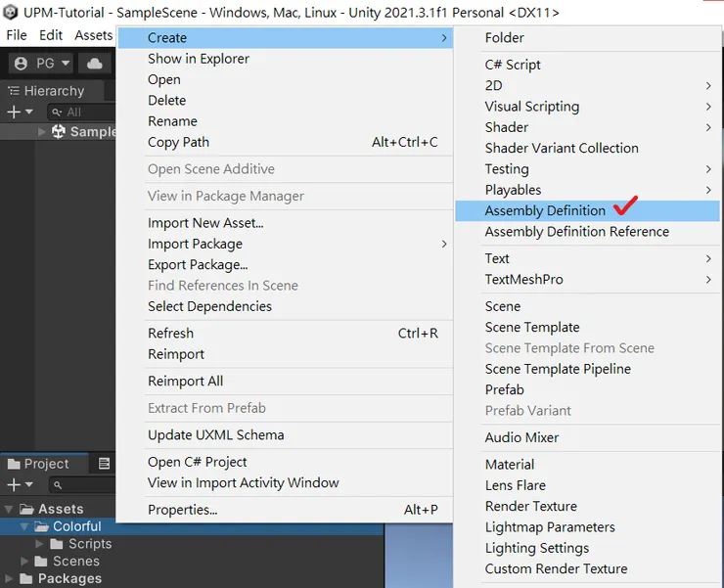Create an Audio Mixer
The width and height of the screenshot is (724, 588).
point(587,437)
